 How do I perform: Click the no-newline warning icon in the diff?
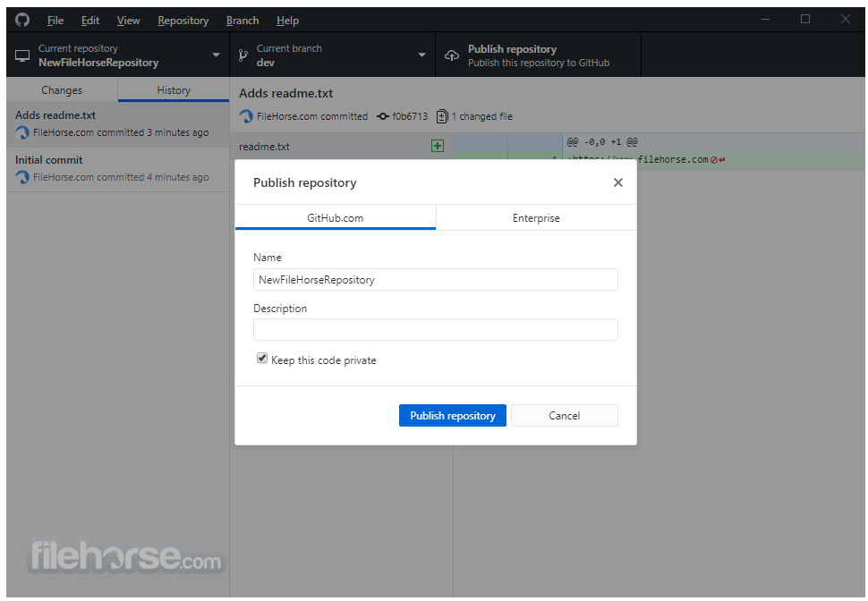(x=714, y=160)
